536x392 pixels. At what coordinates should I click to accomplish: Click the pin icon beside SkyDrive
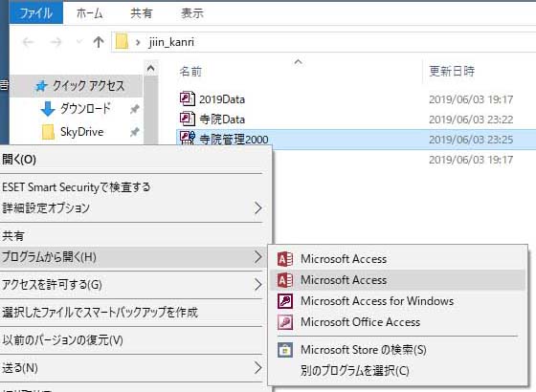135,132
